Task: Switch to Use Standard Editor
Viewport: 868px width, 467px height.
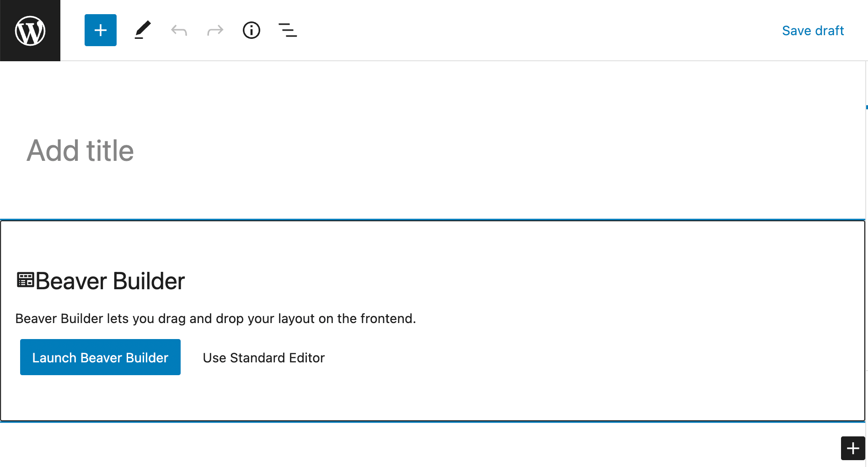Action: (263, 358)
